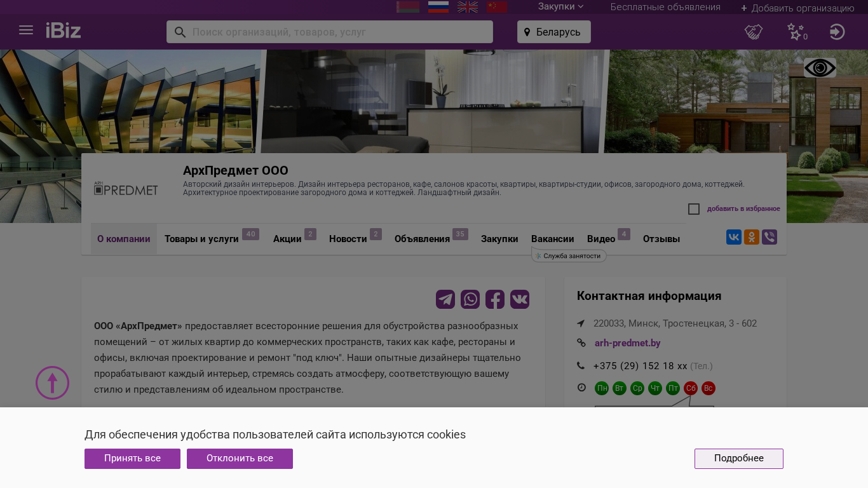This screenshot has height=488, width=868.
Task: Click the 'Пт' weekday circle
Action: point(673,388)
